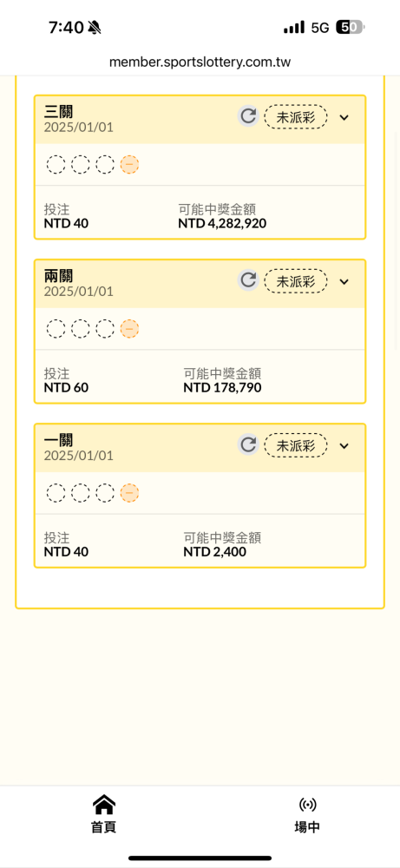
Task: Click 未派彩 status badge on 兩關
Action: click(x=296, y=281)
